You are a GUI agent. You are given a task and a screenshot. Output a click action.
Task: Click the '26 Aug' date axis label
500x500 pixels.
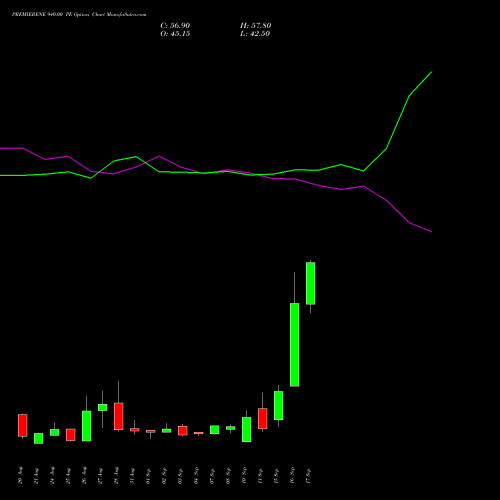84,476
